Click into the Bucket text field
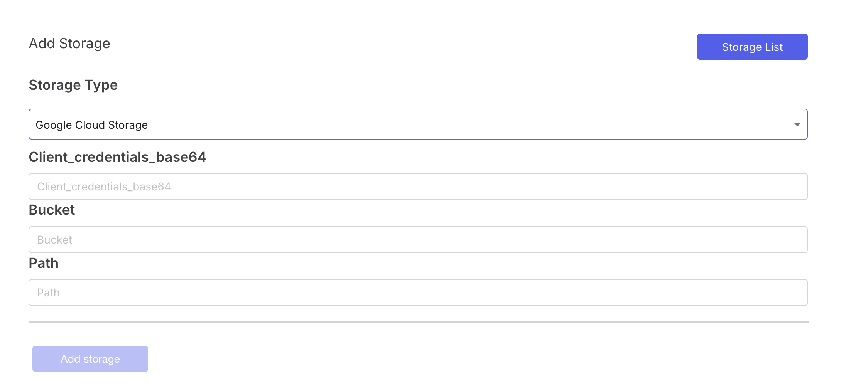Image resolution: width=868 pixels, height=390 pixels. coord(417,240)
